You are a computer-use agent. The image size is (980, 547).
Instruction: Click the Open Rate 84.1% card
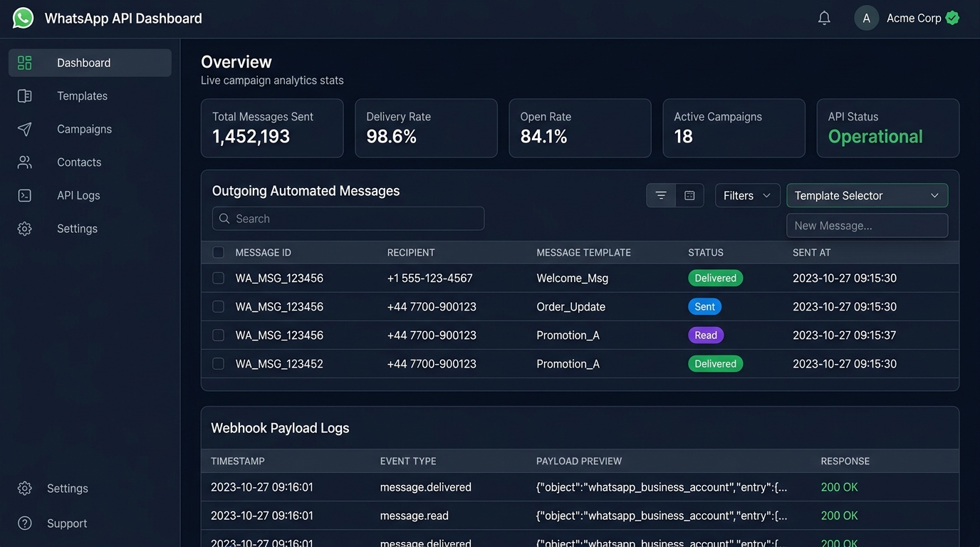pyautogui.click(x=580, y=128)
